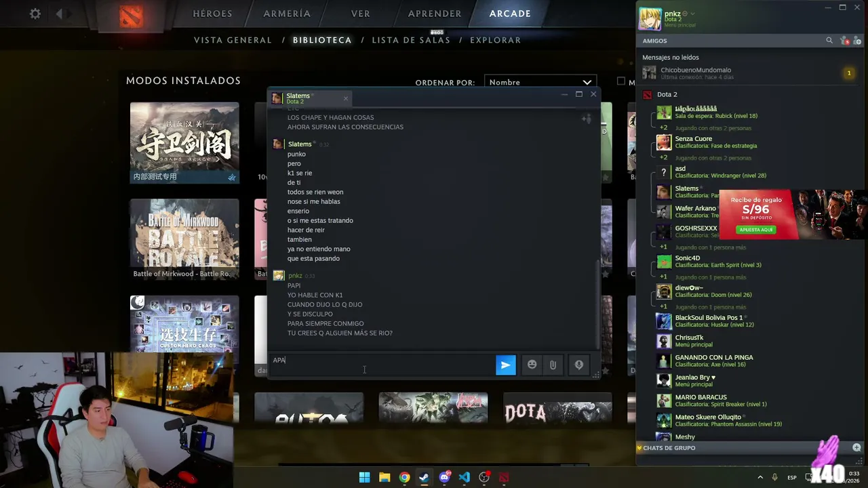Switch to Steam in the taskbar
The image size is (868, 488).
click(x=424, y=477)
